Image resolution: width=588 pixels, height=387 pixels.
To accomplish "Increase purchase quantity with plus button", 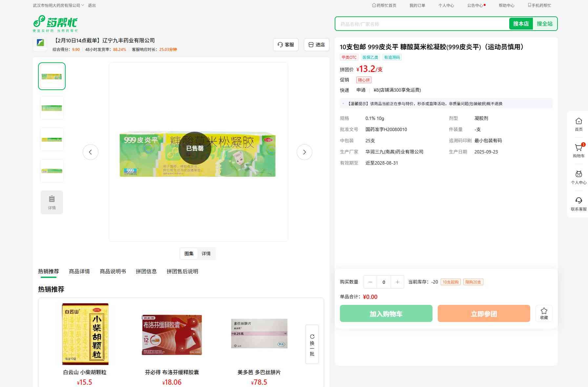I will click(397, 282).
